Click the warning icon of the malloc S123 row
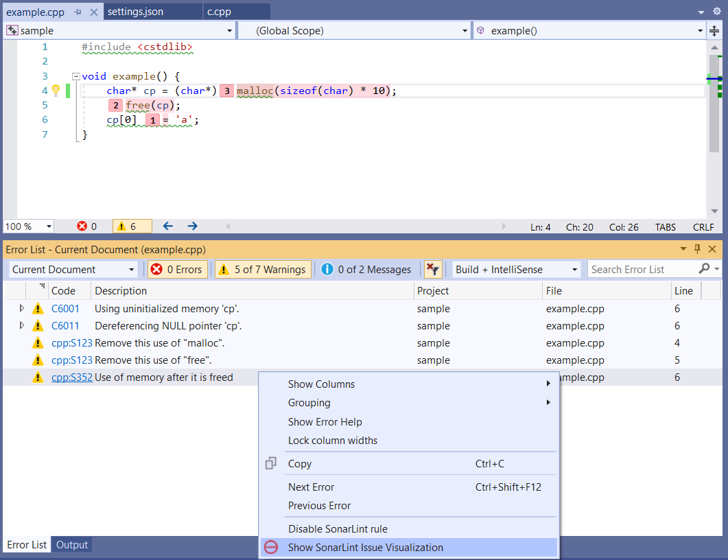Screen dimensions: 728x560 38,342
